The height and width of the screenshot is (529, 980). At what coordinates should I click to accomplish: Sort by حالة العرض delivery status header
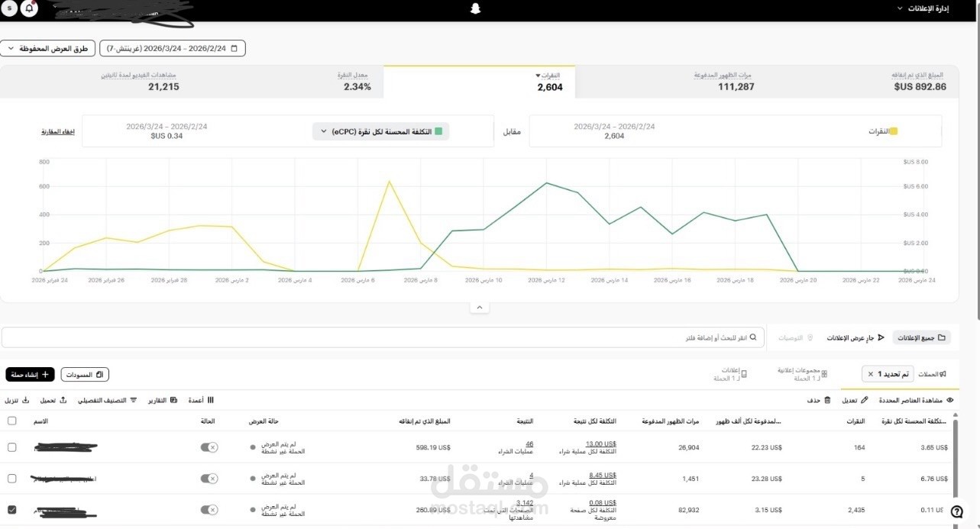tap(264, 421)
